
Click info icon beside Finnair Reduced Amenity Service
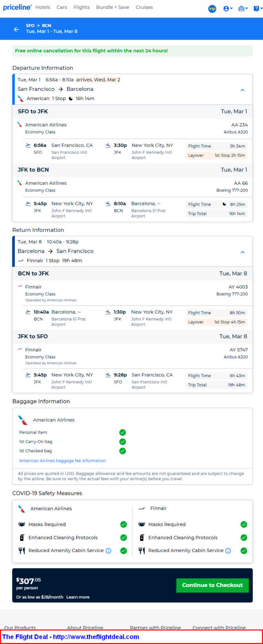(228, 551)
